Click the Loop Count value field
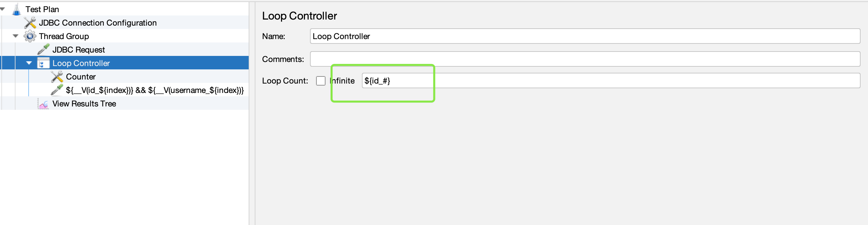Image resolution: width=868 pixels, height=225 pixels. click(x=610, y=81)
